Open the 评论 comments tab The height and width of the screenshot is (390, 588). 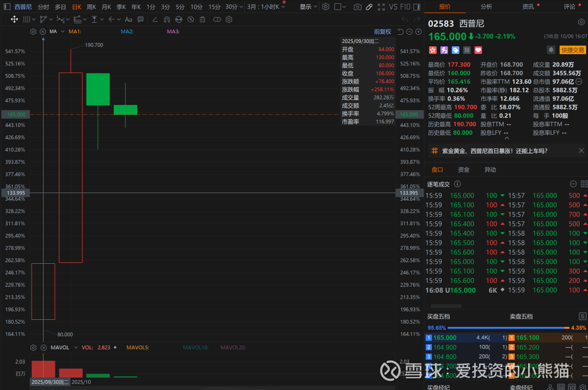pos(569,7)
